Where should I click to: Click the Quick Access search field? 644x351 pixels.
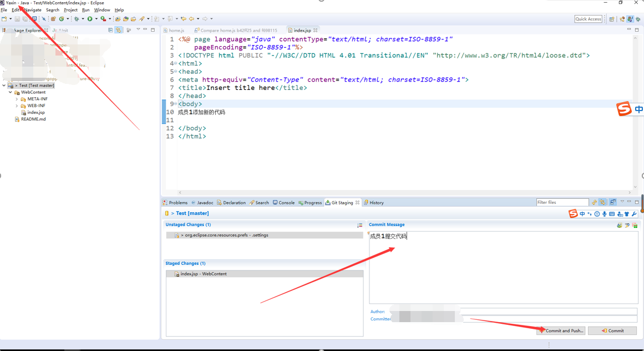click(588, 19)
